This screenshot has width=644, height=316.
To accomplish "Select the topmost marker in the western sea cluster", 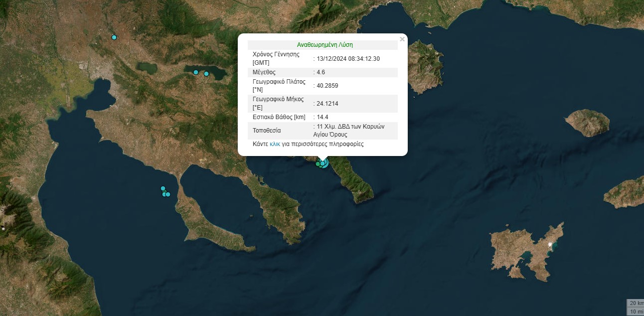I will pos(162,188).
